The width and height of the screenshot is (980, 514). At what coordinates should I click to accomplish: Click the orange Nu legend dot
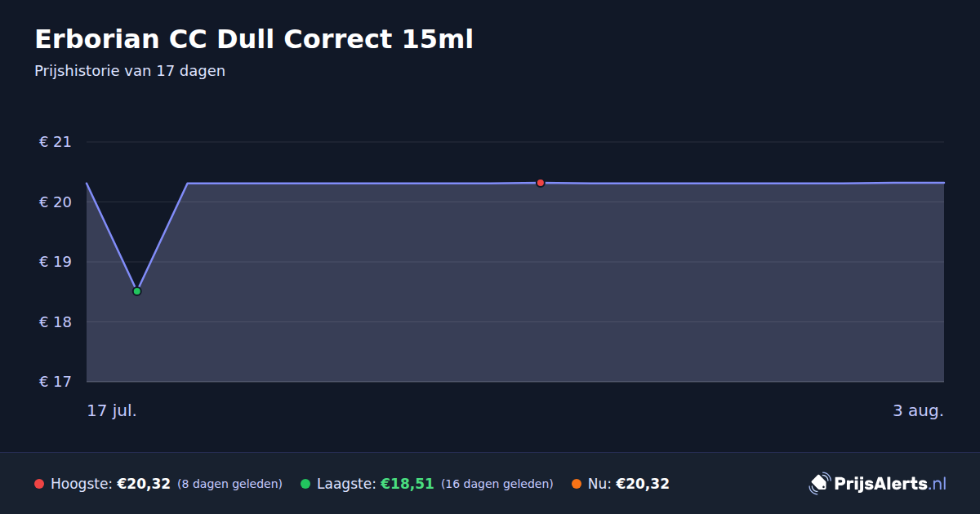[x=577, y=484]
